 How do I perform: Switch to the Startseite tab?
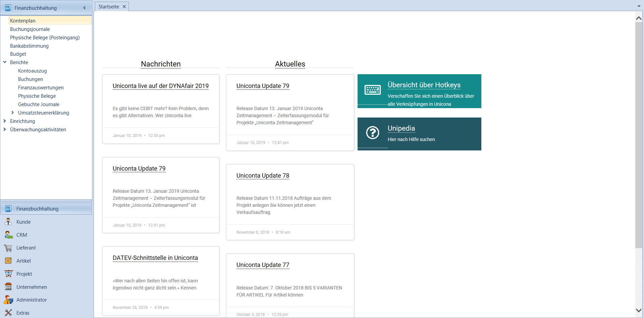click(x=109, y=7)
